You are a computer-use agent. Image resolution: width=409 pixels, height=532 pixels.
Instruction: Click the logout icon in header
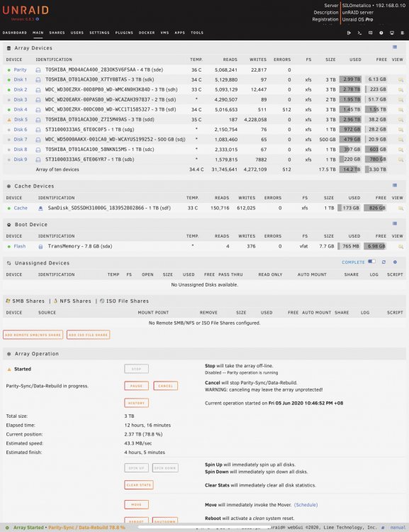click(x=349, y=33)
